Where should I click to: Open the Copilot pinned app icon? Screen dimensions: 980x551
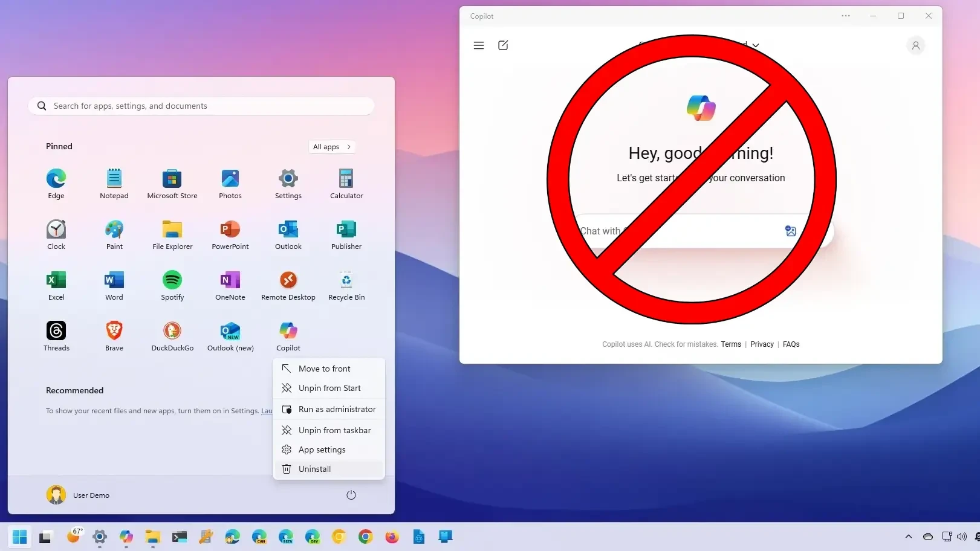(x=288, y=331)
